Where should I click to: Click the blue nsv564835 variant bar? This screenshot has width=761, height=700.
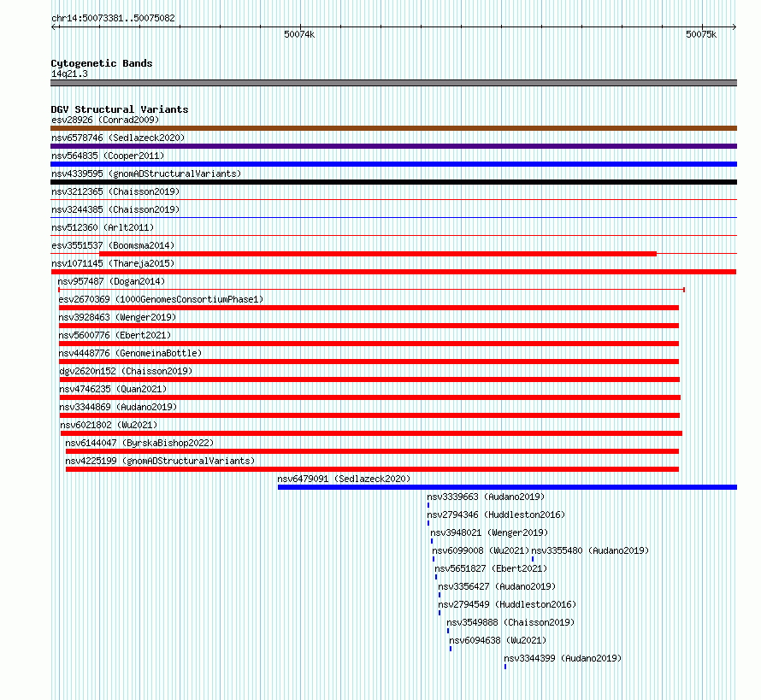[393, 164]
